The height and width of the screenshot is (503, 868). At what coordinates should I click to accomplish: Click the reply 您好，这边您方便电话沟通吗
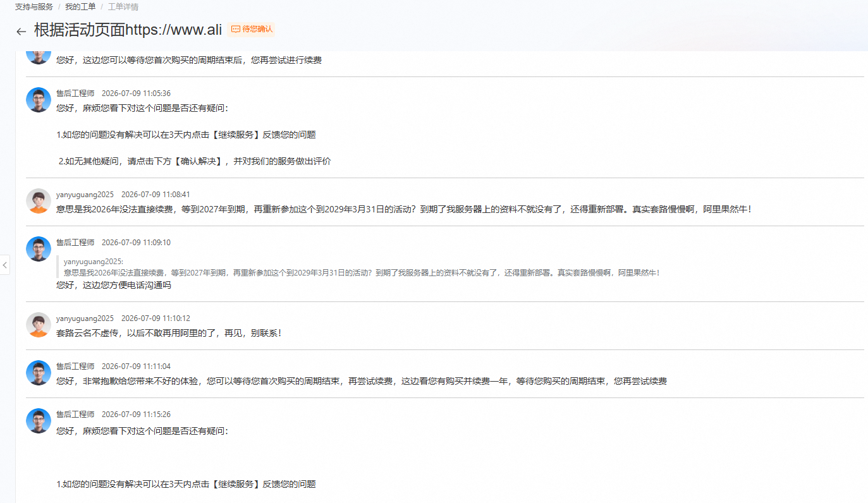(x=114, y=285)
